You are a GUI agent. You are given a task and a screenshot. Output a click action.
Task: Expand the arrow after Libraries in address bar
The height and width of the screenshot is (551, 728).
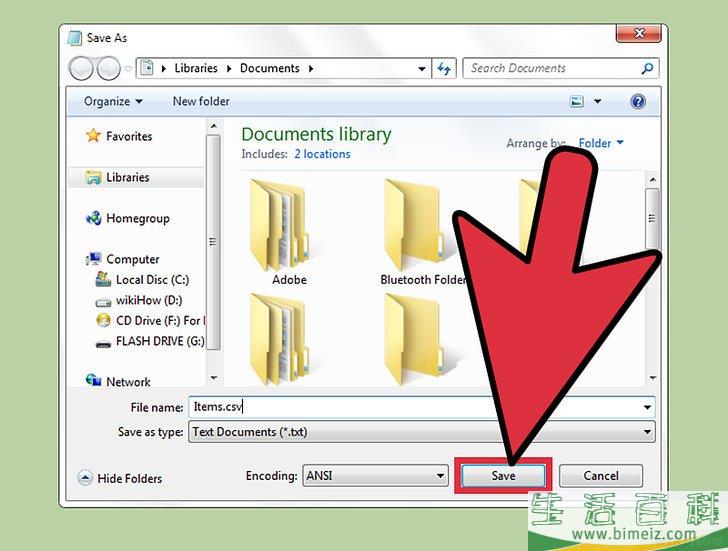pos(229,69)
